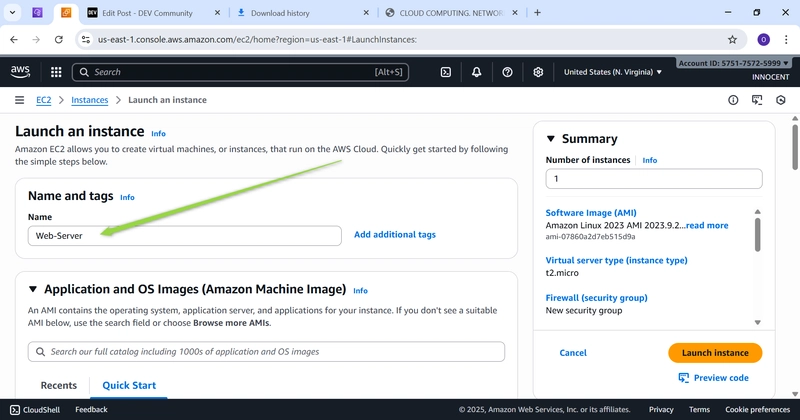Open the EC2 breadcrumb link
Image resolution: width=800 pixels, height=420 pixels.
44,100
